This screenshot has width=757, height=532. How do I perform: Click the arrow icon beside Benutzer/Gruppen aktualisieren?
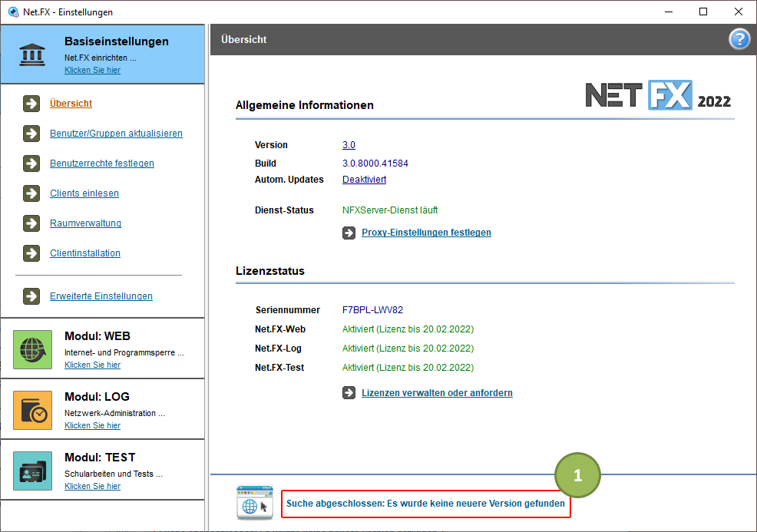tap(32, 134)
